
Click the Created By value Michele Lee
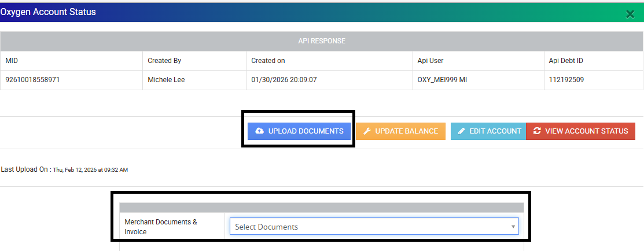point(166,80)
